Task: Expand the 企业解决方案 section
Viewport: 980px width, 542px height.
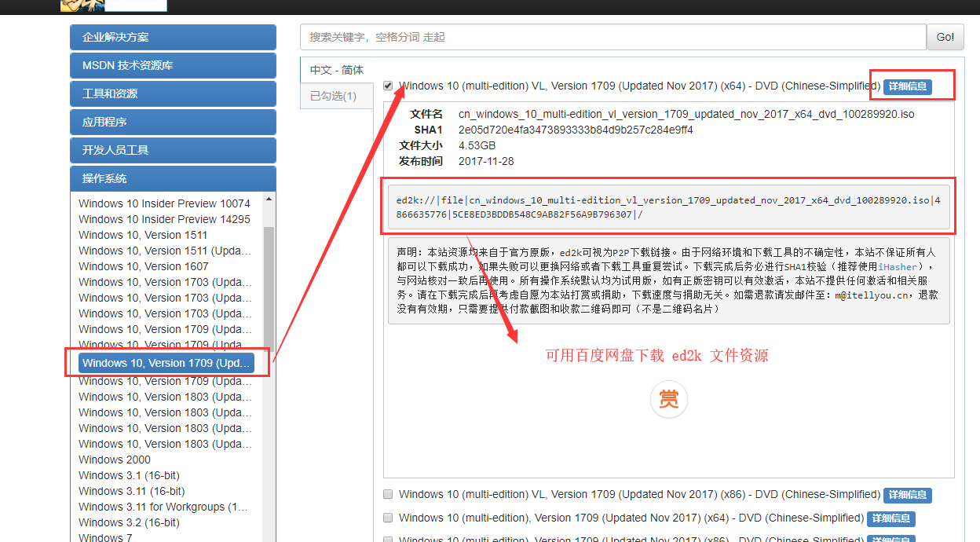Action: [x=173, y=37]
